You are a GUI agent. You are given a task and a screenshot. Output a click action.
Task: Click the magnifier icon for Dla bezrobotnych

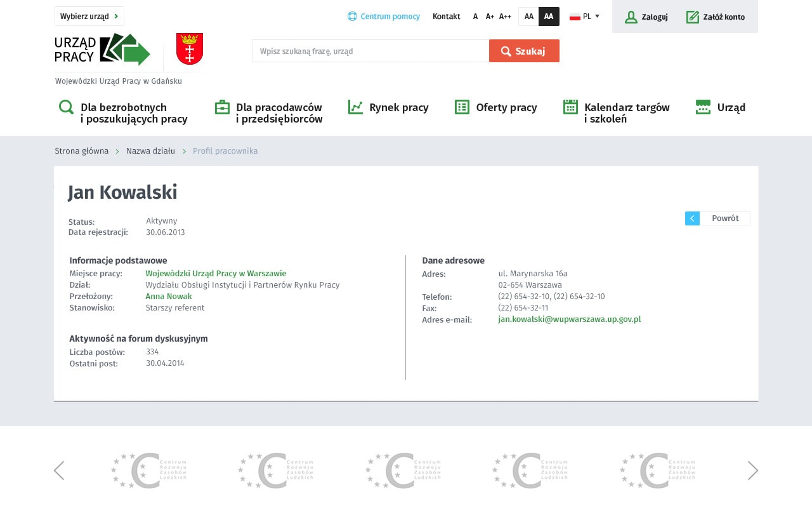tap(66, 107)
